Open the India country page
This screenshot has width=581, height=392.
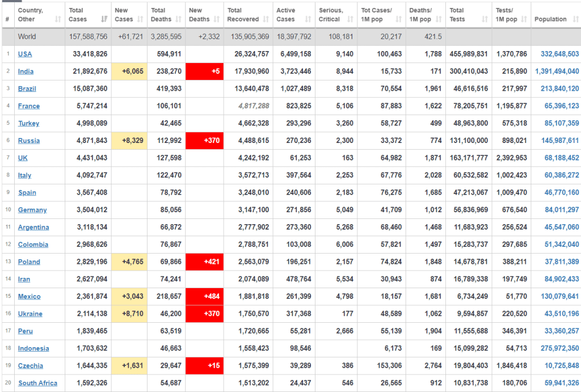[x=26, y=71]
